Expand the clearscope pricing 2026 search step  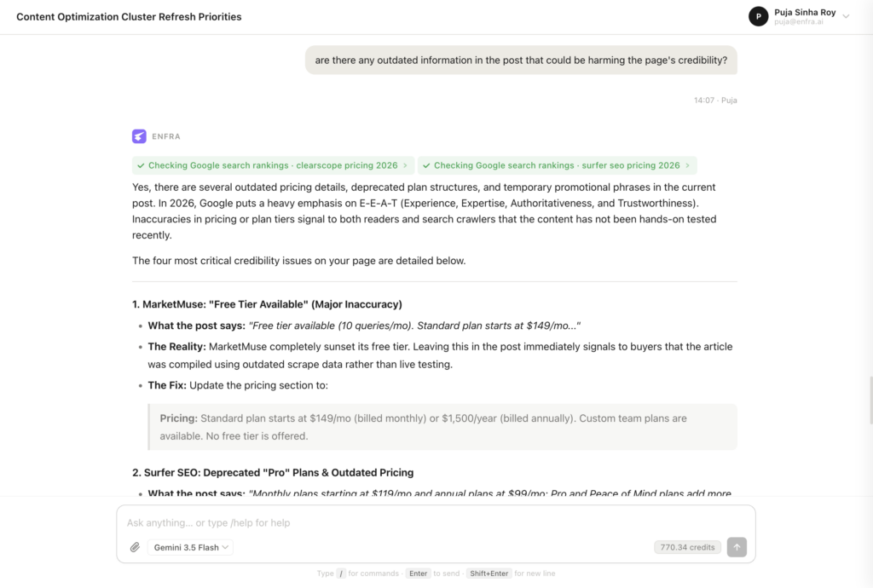pyautogui.click(x=273, y=165)
